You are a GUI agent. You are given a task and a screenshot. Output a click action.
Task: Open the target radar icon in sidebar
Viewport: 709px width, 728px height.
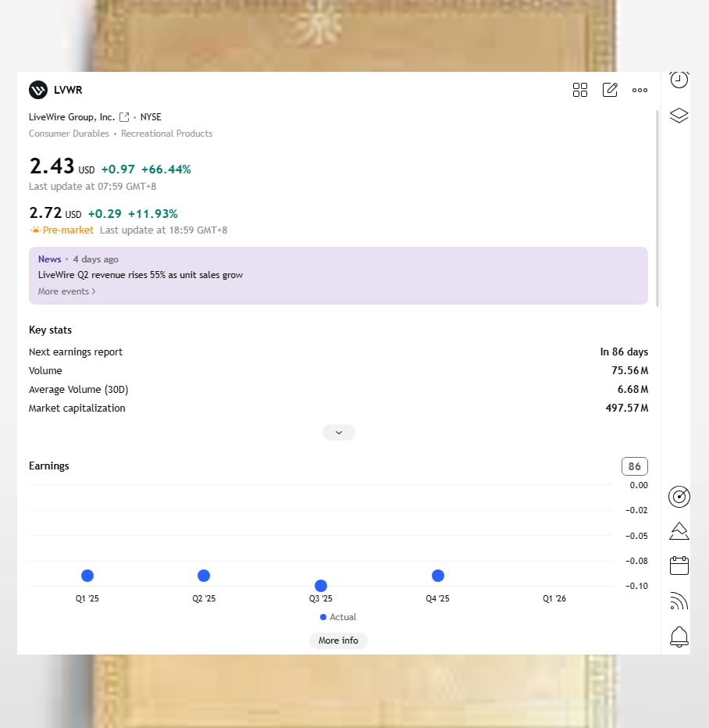679,497
